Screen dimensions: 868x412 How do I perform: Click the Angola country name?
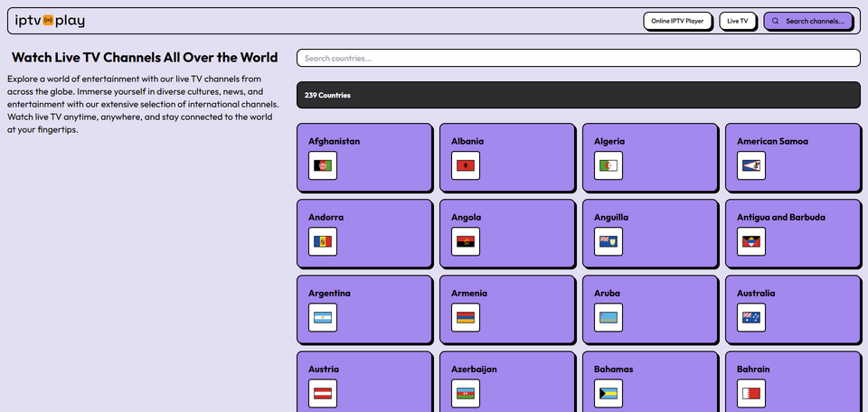[x=467, y=218]
